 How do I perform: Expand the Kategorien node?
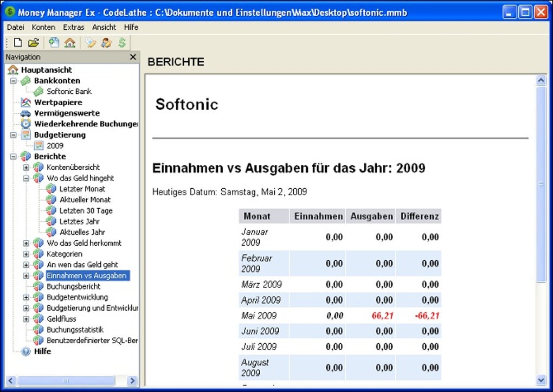click(26, 254)
